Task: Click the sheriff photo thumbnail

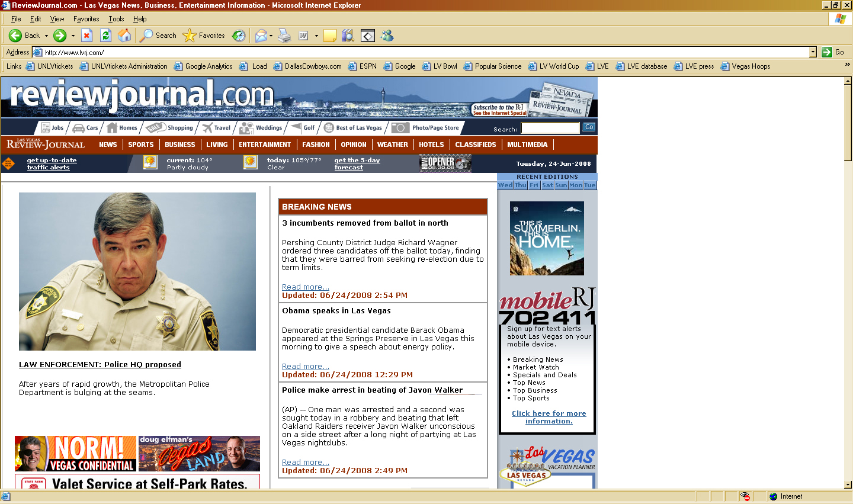Action: pyautogui.click(x=137, y=271)
